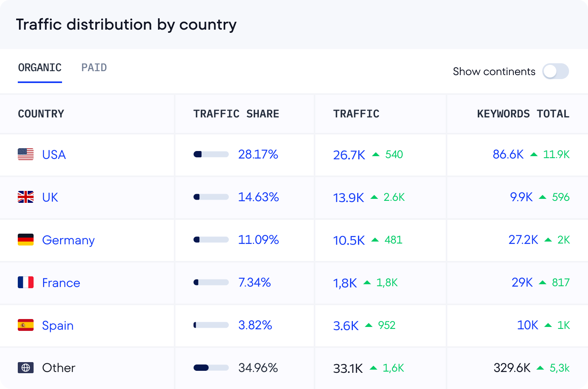This screenshot has height=389, width=588.
Task: Open the Germany country link
Action: [x=68, y=240]
